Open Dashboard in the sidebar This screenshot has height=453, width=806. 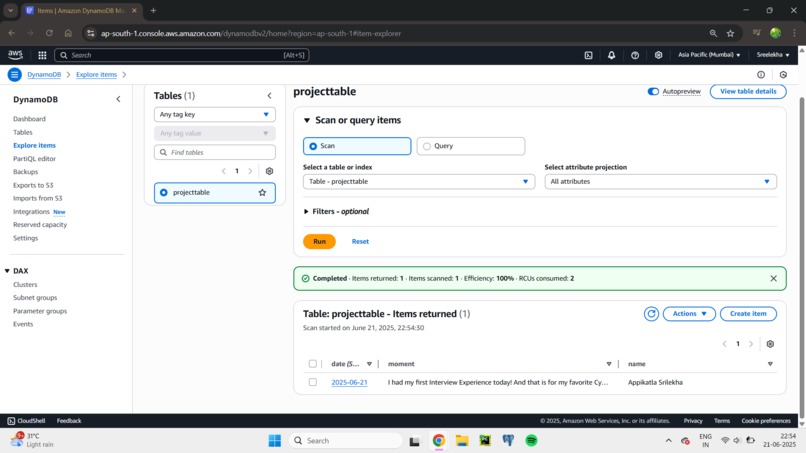pyautogui.click(x=29, y=119)
